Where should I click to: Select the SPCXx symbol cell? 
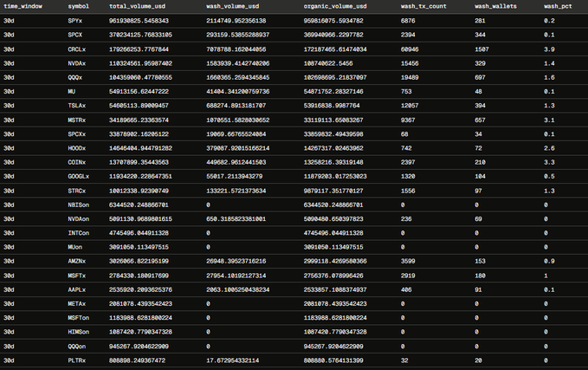point(77,134)
